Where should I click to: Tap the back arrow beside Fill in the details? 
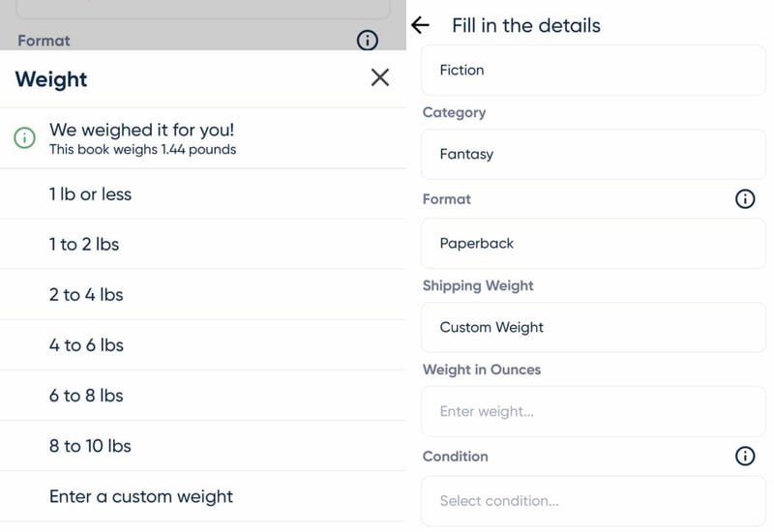[420, 26]
